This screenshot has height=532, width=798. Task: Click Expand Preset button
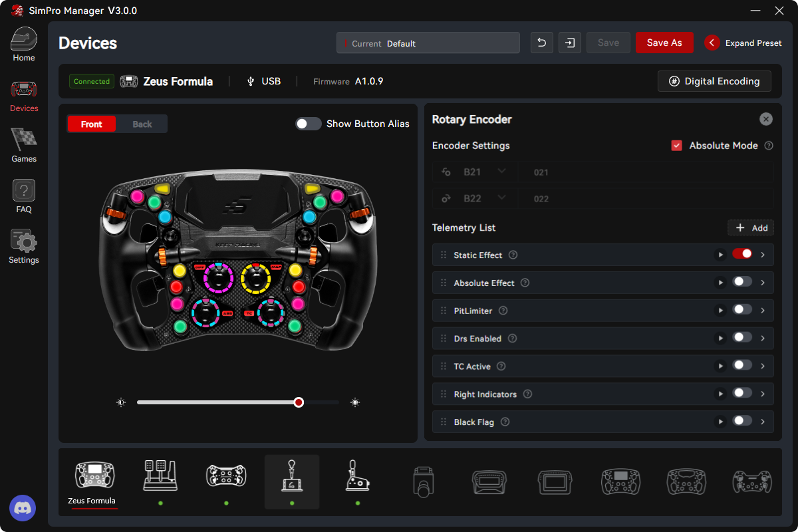point(743,43)
